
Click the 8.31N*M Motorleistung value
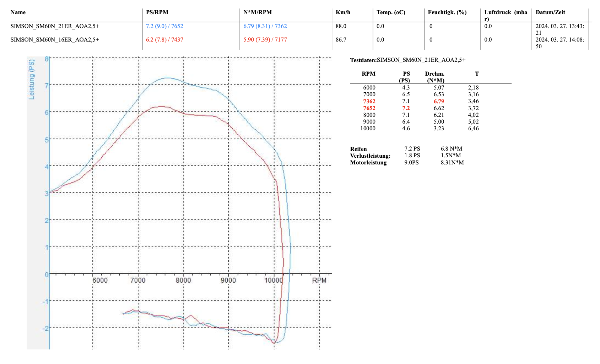pos(452,163)
